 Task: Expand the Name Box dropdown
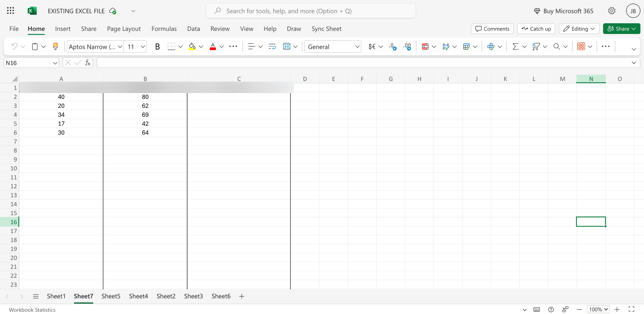coord(55,63)
